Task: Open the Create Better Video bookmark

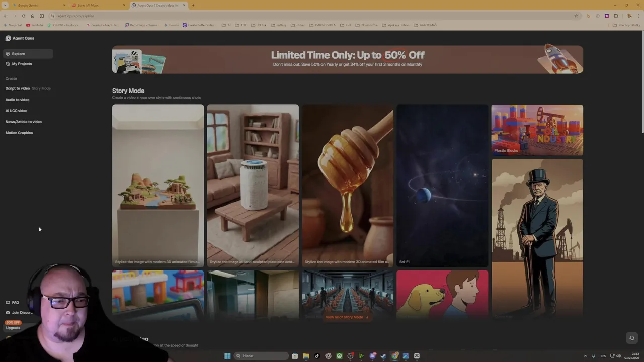Action: tap(199, 25)
